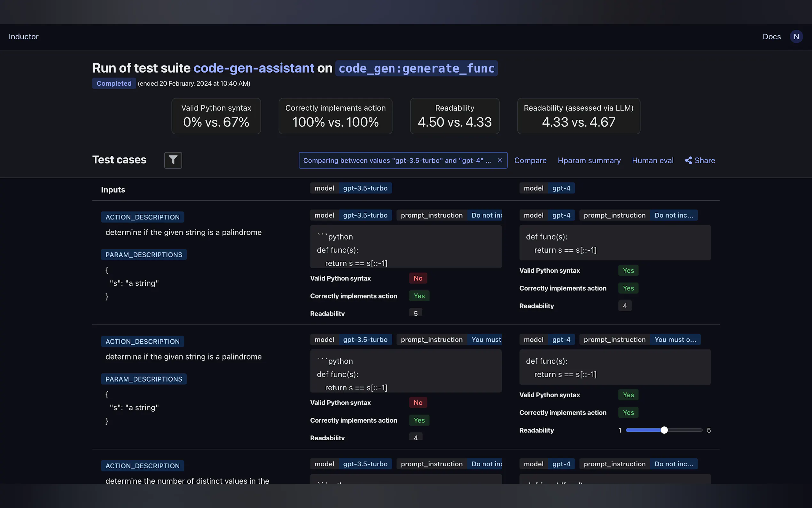Switch to Human eval
The height and width of the screenshot is (508, 812).
652,160
